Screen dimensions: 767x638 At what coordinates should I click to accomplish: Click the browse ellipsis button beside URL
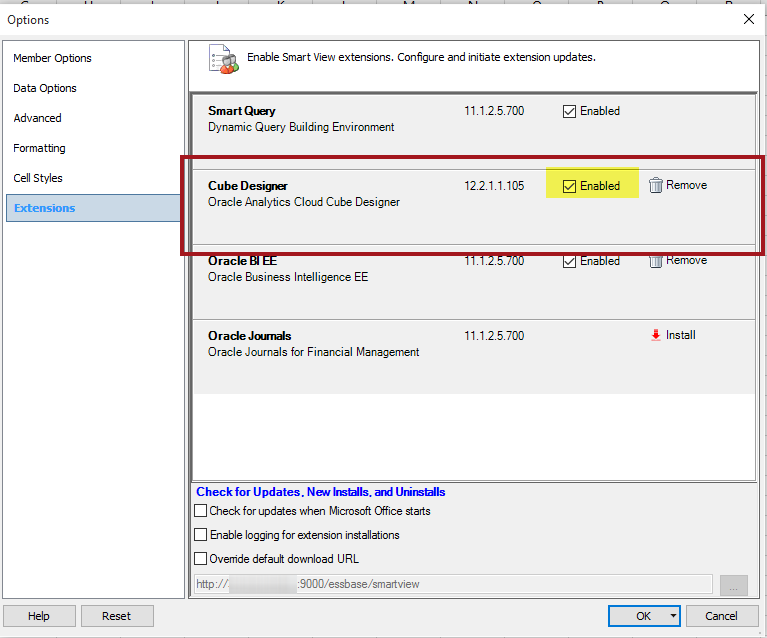733,585
